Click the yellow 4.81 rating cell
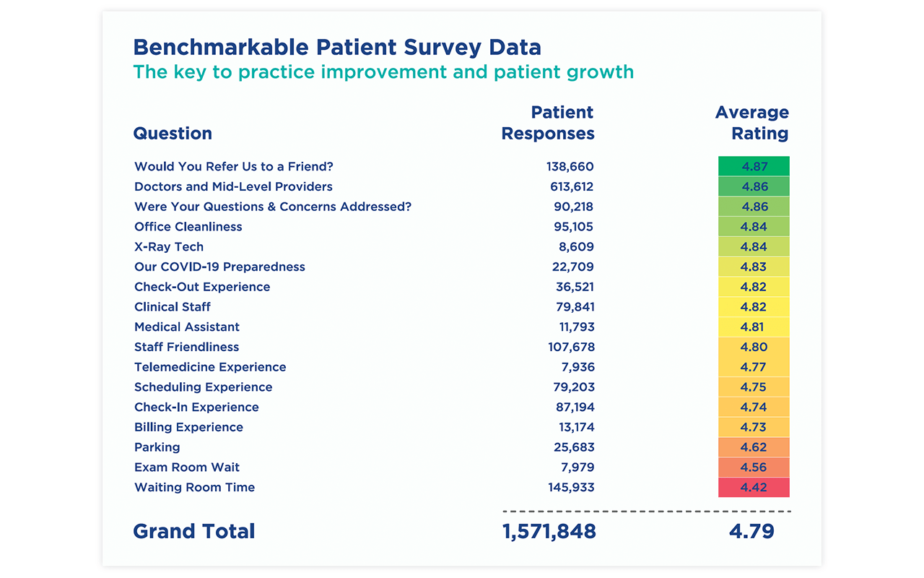This screenshot has height=578, width=924. [x=754, y=327]
